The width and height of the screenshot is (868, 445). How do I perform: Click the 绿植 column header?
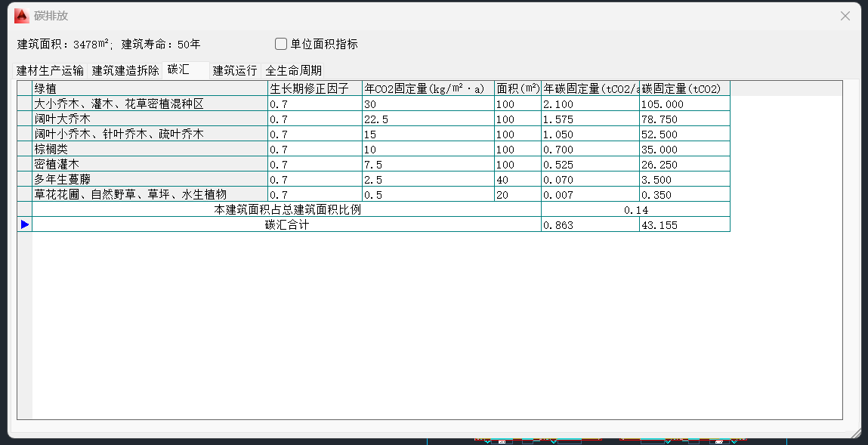tap(150, 88)
